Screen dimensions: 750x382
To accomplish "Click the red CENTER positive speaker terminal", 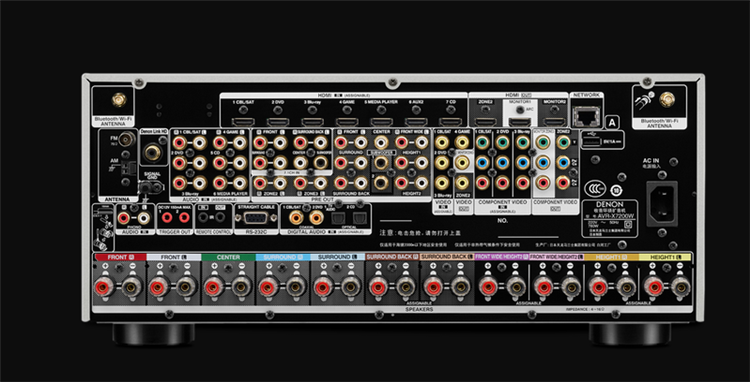I will coord(213,288).
